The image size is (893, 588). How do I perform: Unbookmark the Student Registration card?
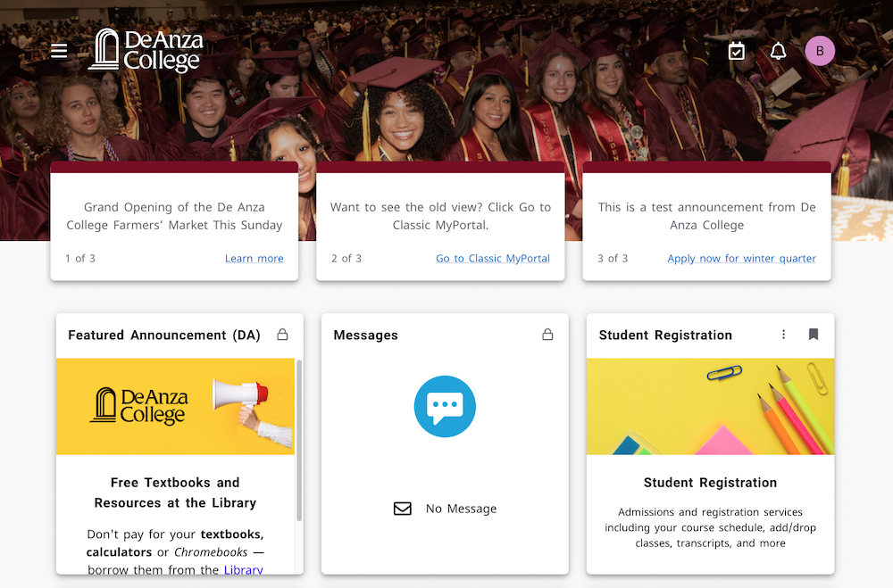(814, 335)
